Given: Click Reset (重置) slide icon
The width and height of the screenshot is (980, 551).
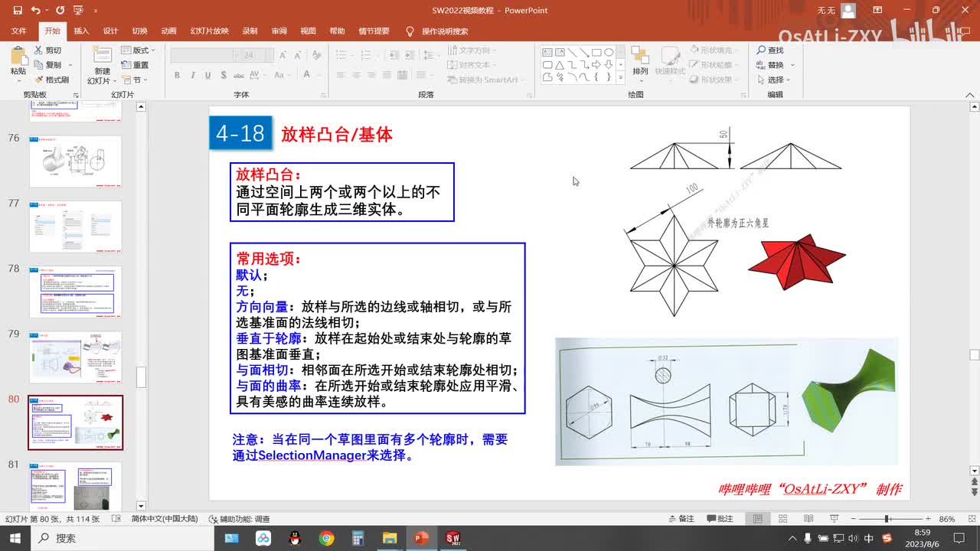Looking at the screenshot, I should pos(126,65).
